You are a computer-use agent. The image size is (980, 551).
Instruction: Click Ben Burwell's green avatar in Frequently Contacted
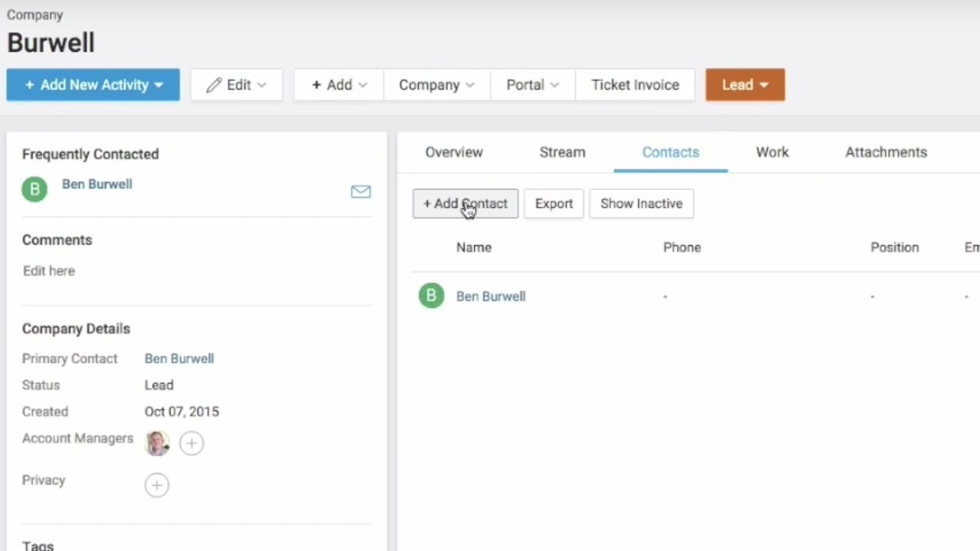tap(34, 189)
